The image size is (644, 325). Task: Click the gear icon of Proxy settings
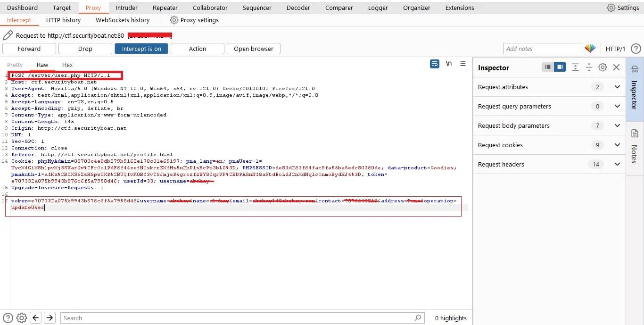click(174, 20)
